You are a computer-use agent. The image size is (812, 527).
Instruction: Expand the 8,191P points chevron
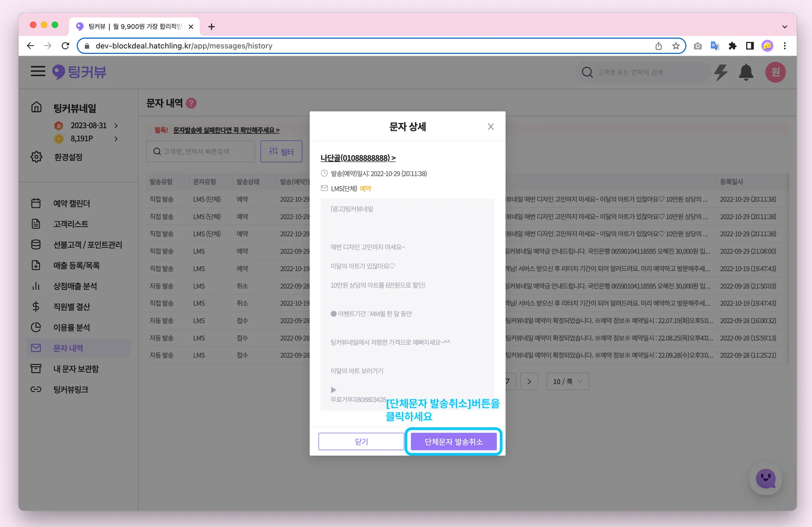pyautogui.click(x=116, y=139)
